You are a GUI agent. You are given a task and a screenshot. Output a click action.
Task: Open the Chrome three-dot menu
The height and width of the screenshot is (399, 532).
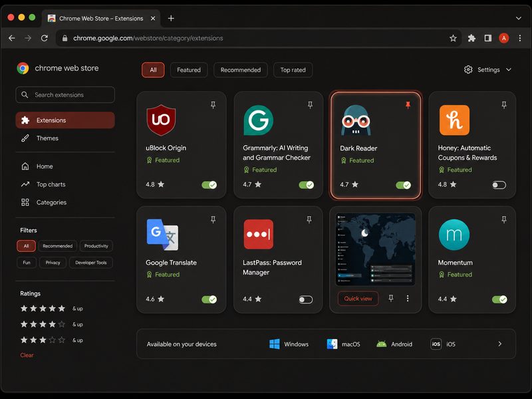520,38
